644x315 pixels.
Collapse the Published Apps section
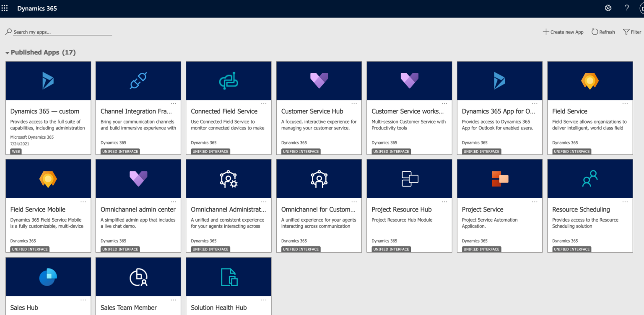tap(7, 52)
